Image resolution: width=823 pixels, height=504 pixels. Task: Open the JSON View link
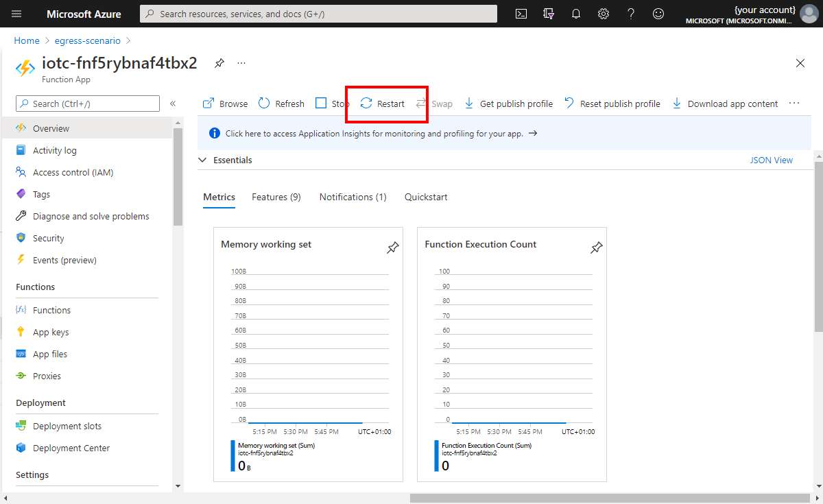pyautogui.click(x=773, y=160)
